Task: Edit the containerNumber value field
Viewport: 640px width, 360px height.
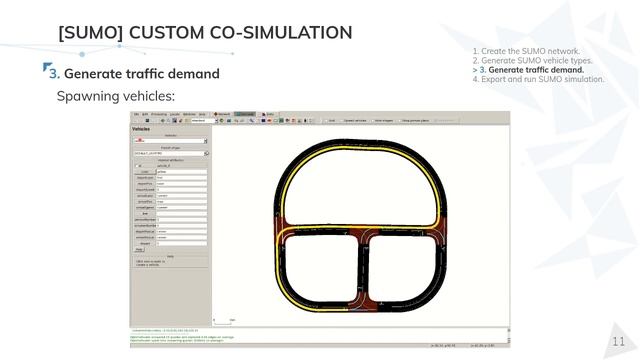Action: click(x=182, y=226)
